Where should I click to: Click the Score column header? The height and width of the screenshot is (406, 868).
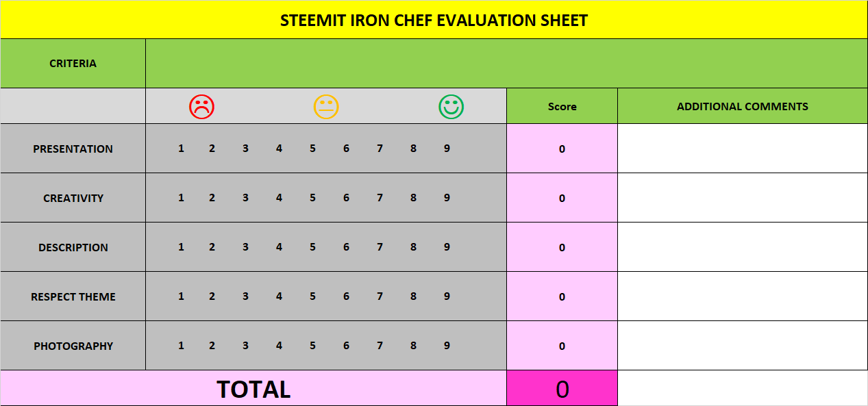tap(562, 106)
